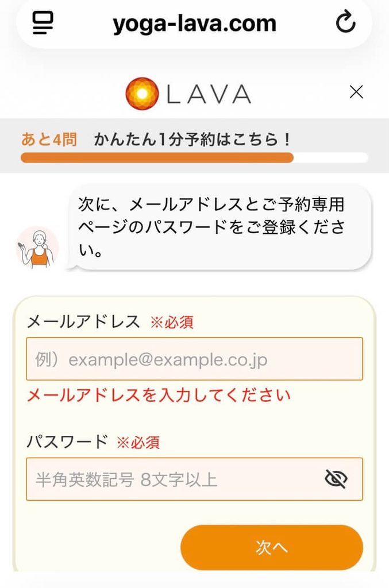
Task: Click the chat bubble asking to register email
Action: tap(220, 227)
